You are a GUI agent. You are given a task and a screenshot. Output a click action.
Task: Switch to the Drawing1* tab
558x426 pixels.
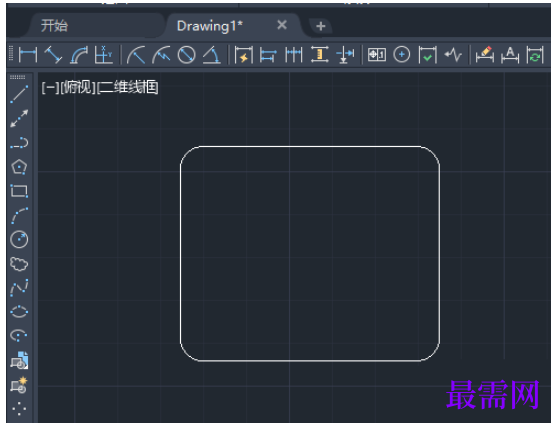tap(210, 26)
